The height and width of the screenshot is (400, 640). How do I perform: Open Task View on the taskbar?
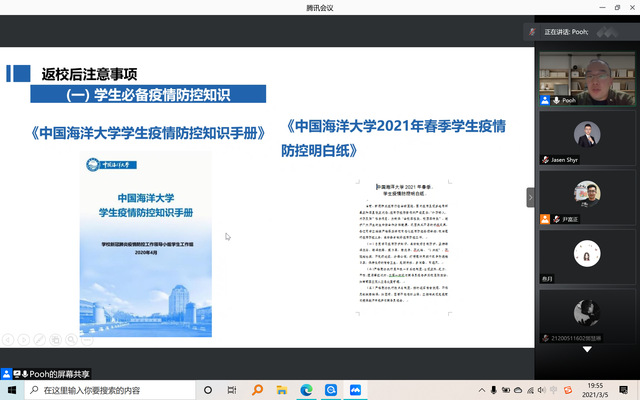(x=232, y=390)
